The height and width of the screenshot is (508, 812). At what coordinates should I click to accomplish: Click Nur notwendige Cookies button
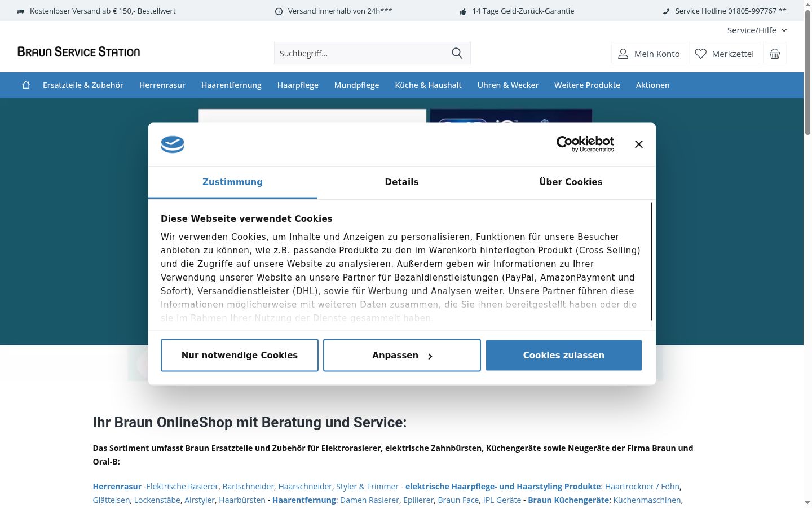click(240, 355)
